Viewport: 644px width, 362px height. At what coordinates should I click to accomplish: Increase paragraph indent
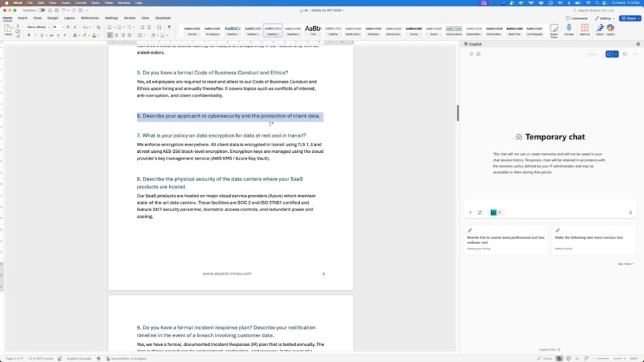(x=149, y=27)
